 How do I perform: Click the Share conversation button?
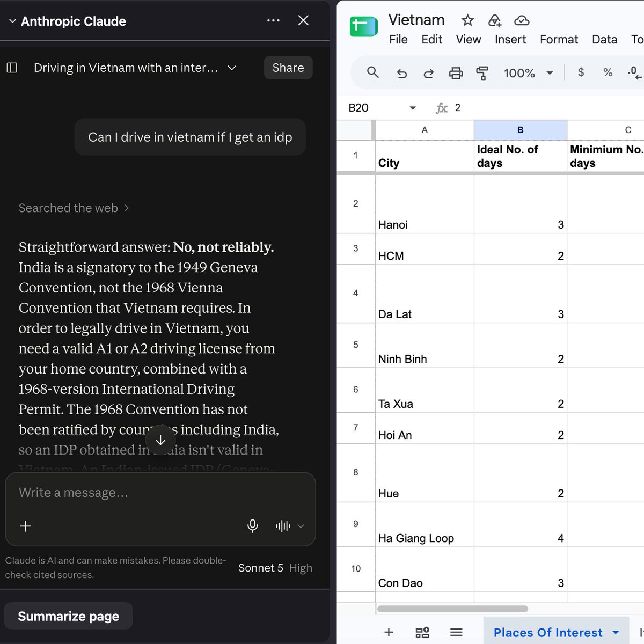[x=288, y=68]
